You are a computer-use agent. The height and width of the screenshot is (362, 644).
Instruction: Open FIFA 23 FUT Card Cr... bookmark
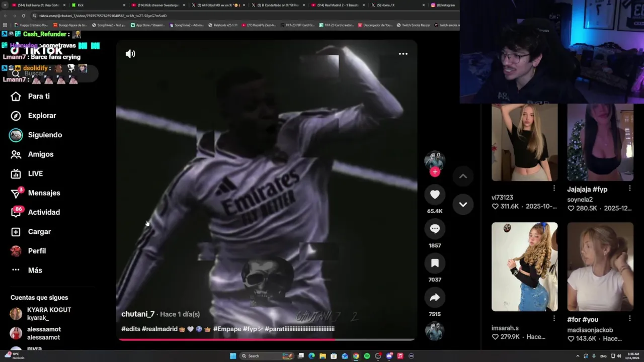pyautogui.click(x=297, y=25)
